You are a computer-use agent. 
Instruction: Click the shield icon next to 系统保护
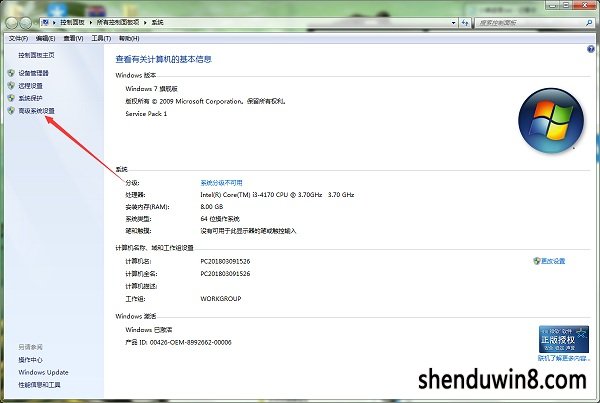pos(11,98)
